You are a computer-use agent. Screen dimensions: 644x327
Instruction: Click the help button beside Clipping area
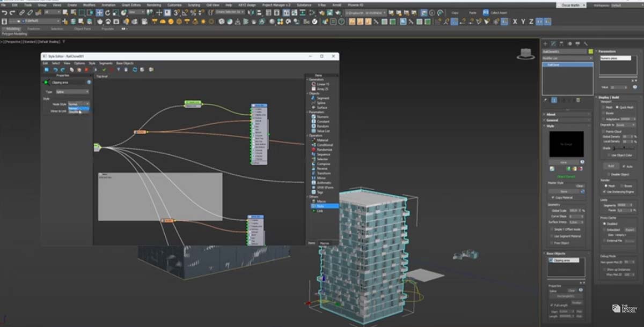tap(89, 82)
